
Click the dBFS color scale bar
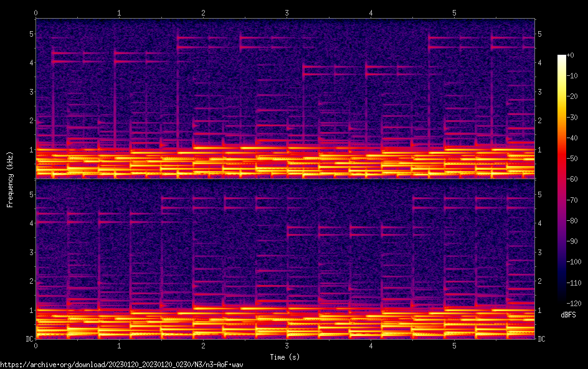point(561,177)
